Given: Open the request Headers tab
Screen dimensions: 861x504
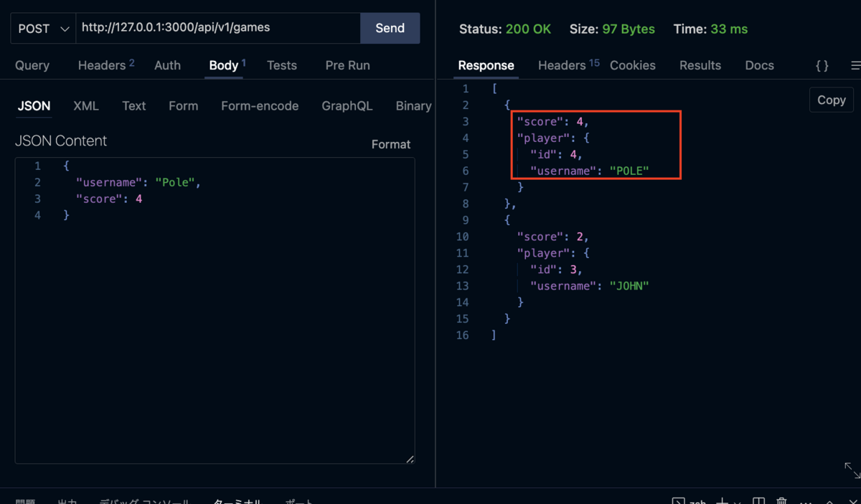Looking at the screenshot, I should click(105, 65).
